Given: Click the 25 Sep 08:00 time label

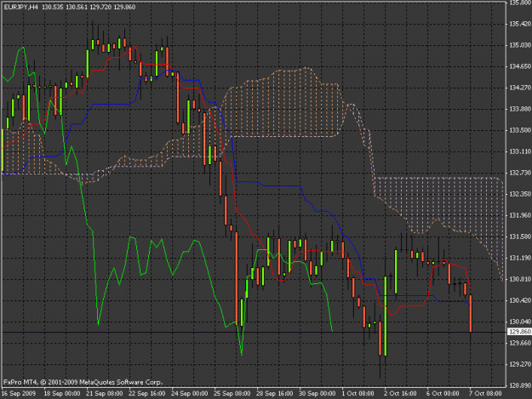Looking at the screenshot, I should 232,394.
